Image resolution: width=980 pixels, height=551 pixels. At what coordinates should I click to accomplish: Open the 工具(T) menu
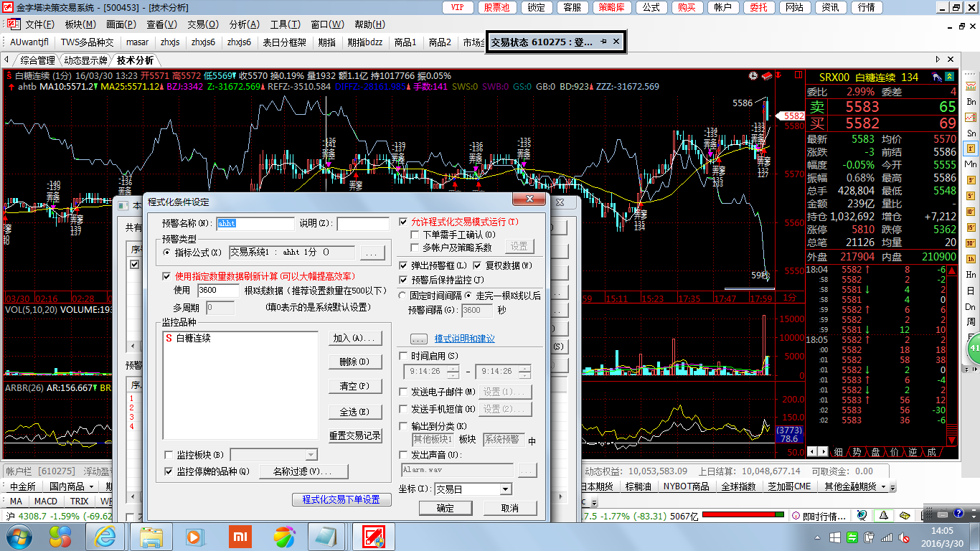pos(285,24)
